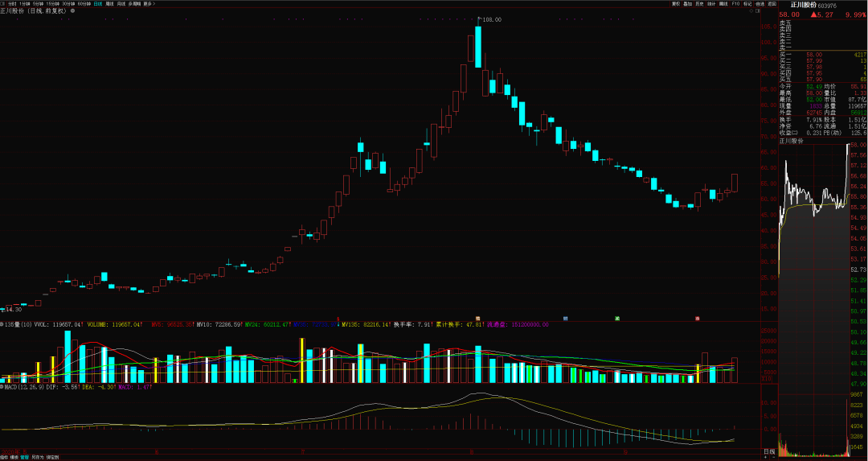Click the 另存为 save-as button

38,457
